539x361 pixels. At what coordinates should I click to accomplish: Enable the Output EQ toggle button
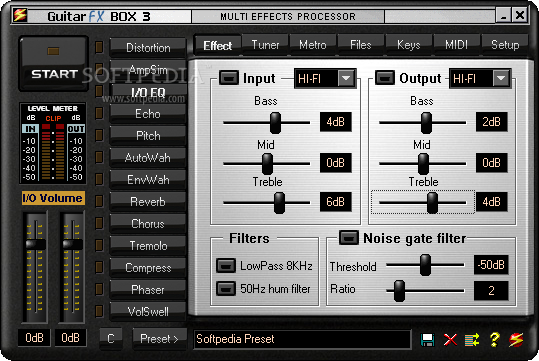point(385,78)
